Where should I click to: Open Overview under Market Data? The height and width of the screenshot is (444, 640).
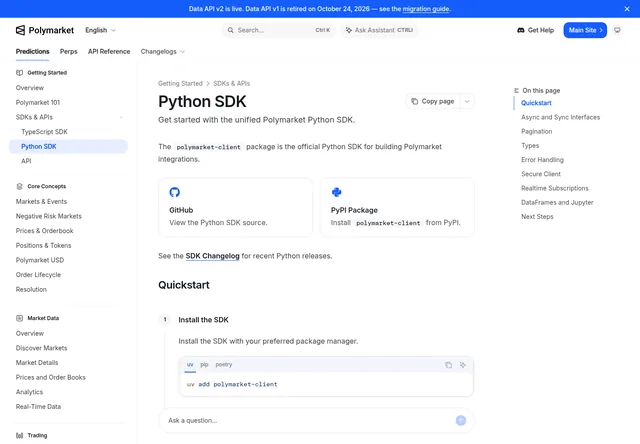(30, 333)
